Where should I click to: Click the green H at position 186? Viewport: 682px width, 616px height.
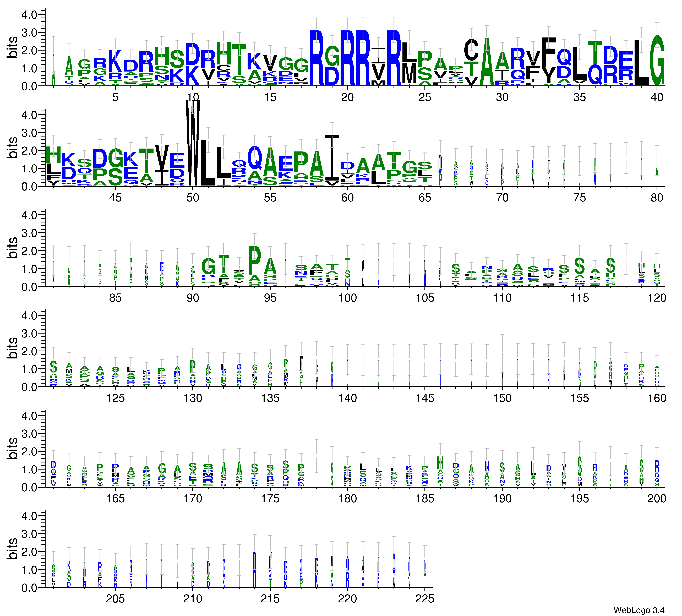(440, 463)
